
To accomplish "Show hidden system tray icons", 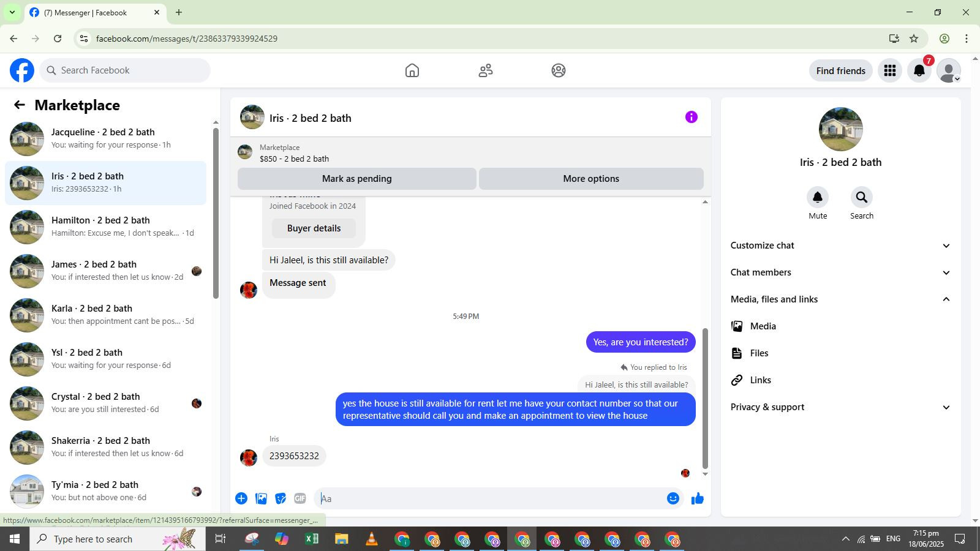I will 846,539.
